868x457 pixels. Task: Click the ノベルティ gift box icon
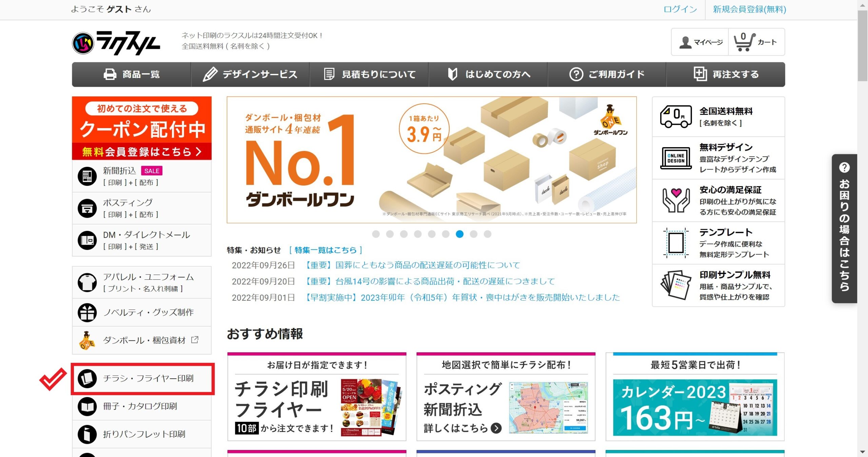87,312
